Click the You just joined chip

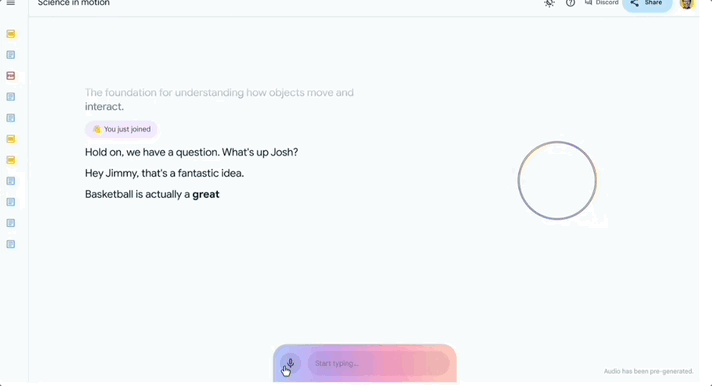point(121,129)
